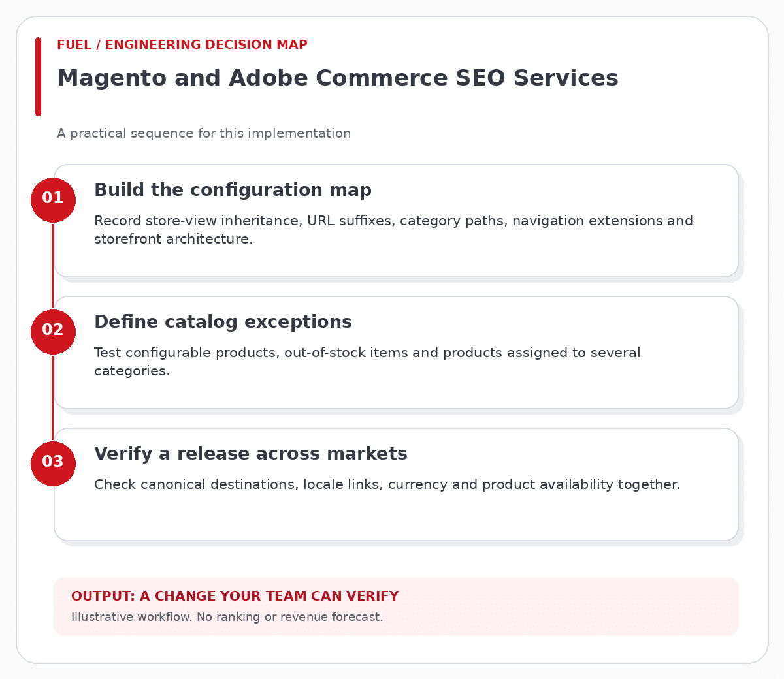The width and height of the screenshot is (784, 679).
Task: Click the red 02 step badge
Action: point(53,332)
